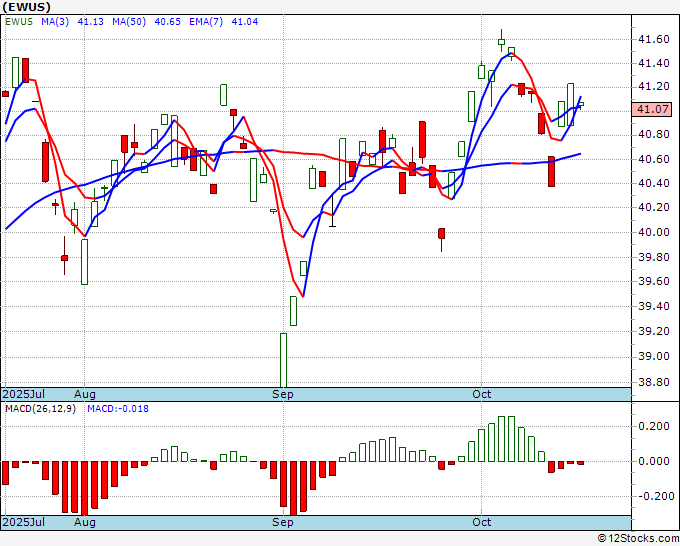Click the 41.20 price axis label
Image resolution: width=680 pixels, height=546 pixels.
(654, 86)
